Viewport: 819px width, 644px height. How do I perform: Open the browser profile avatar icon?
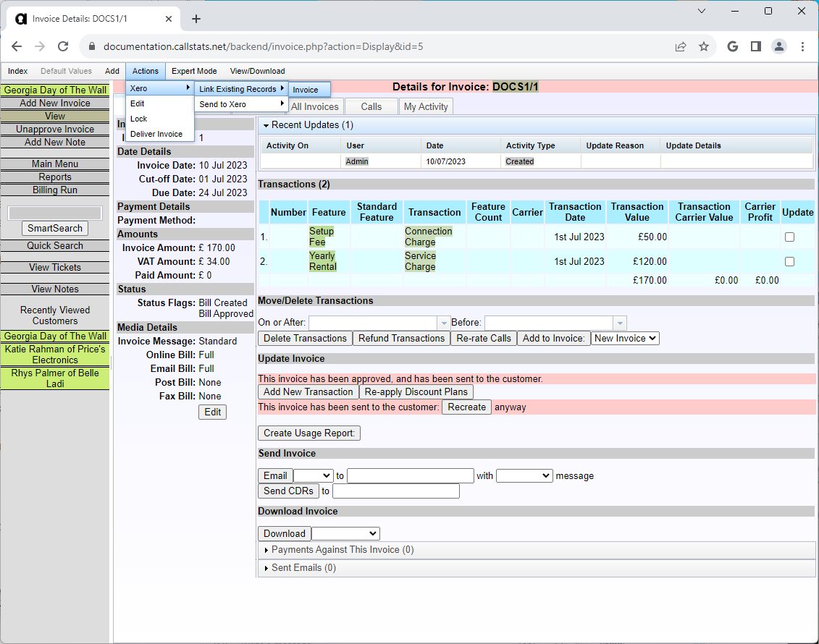778,46
